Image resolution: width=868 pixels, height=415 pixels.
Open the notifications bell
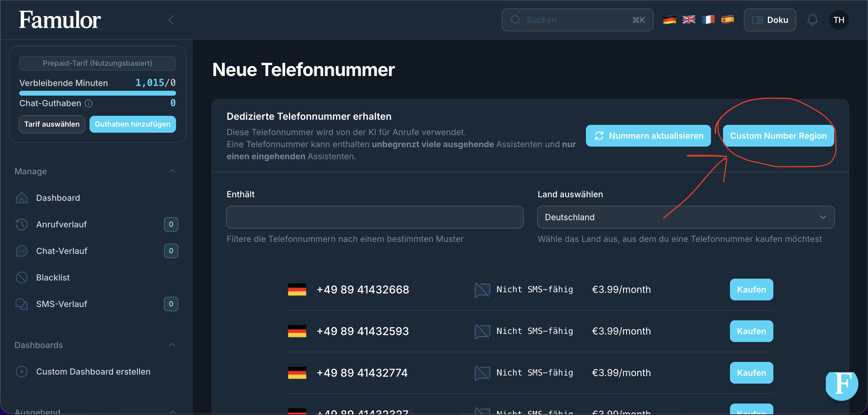tap(812, 20)
